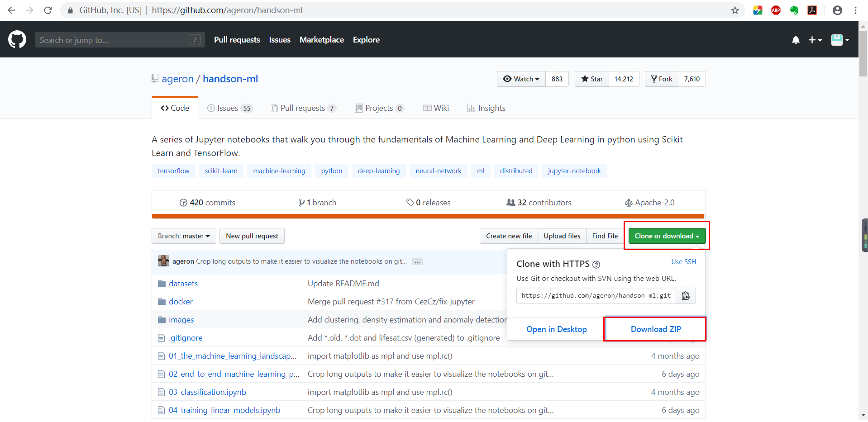Screen dimensions: 868x422
Task: Switch to the Projects tab
Action: pyautogui.click(x=379, y=108)
